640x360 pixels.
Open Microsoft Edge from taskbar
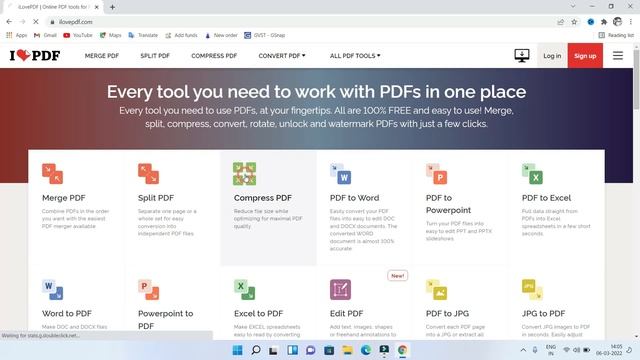(366, 350)
